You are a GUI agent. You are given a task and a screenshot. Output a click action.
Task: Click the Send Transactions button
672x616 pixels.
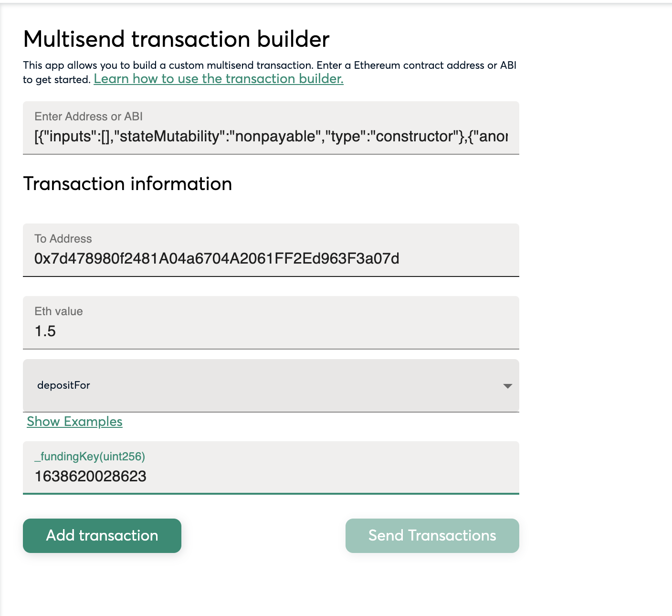[x=432, y=536]
